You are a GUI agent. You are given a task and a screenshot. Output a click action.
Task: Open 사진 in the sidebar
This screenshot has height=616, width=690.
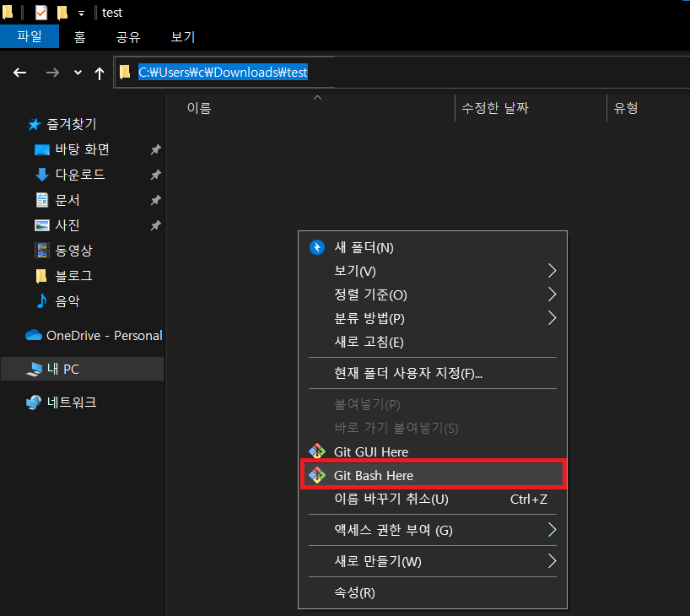point(67,225)
